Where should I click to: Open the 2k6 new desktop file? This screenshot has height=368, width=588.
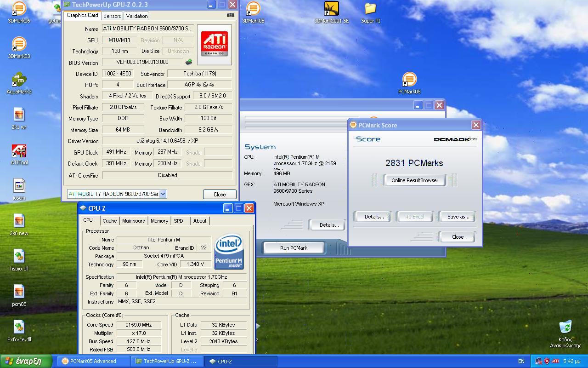[x=19, y=224]
